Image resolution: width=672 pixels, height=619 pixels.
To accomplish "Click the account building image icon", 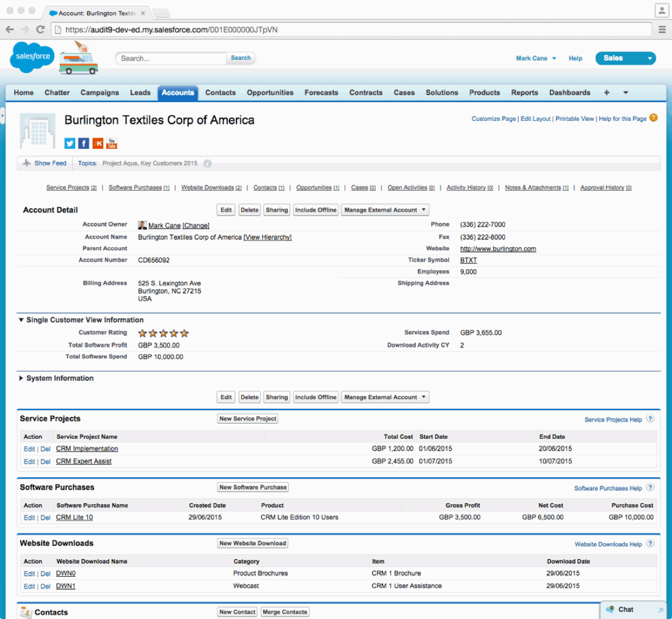I will tap(38, 131).
